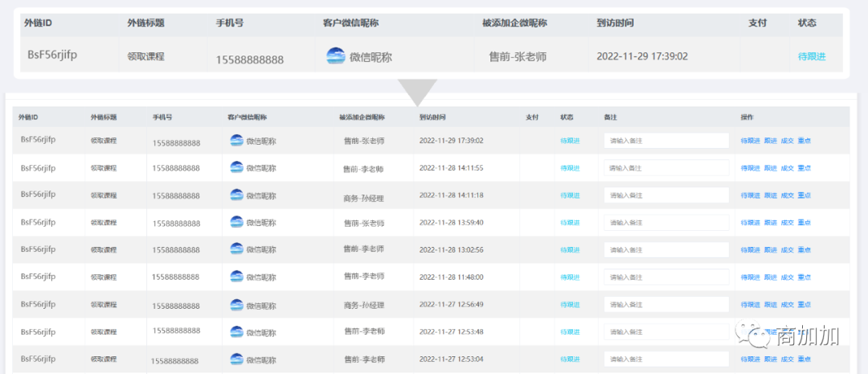The image size is (868, 374).
Task: Click avatar icon in the 2022-11-28 14:11:55 row
Action: [236, 168]
